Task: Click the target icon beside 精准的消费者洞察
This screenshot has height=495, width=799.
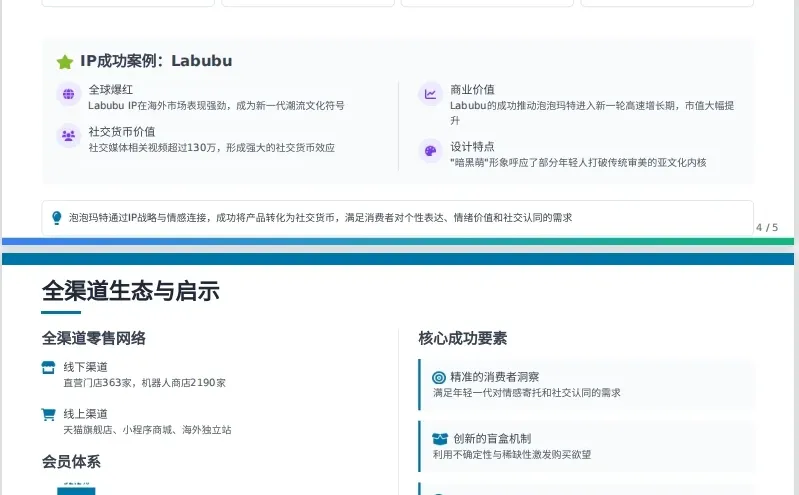Action: pos(439,377)
